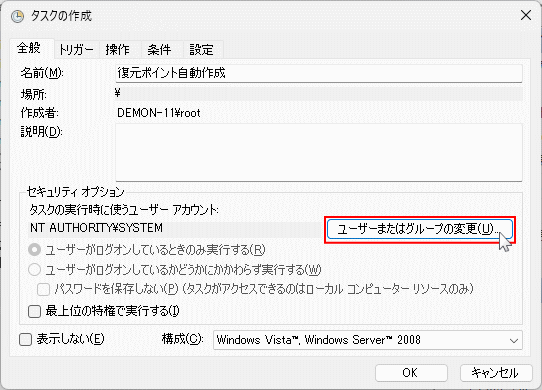542x390 pixels.
Task: Click the 名前 input field
Action: click(318, 73)
